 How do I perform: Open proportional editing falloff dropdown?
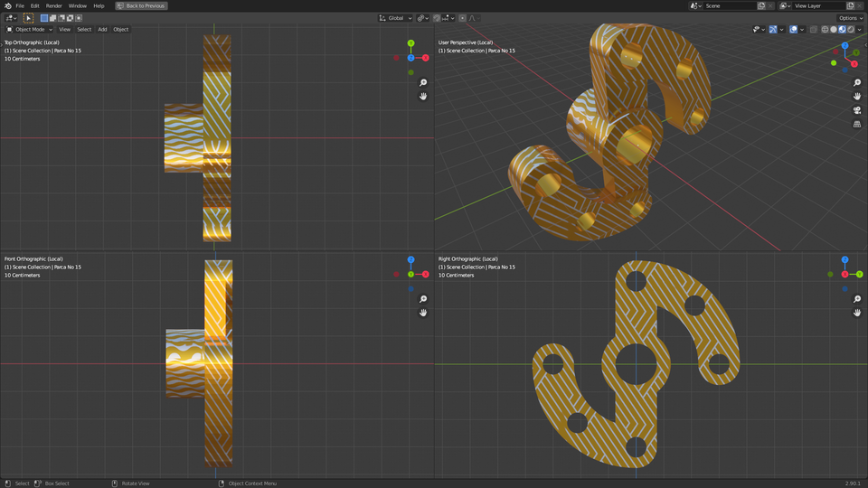(474, 18)
